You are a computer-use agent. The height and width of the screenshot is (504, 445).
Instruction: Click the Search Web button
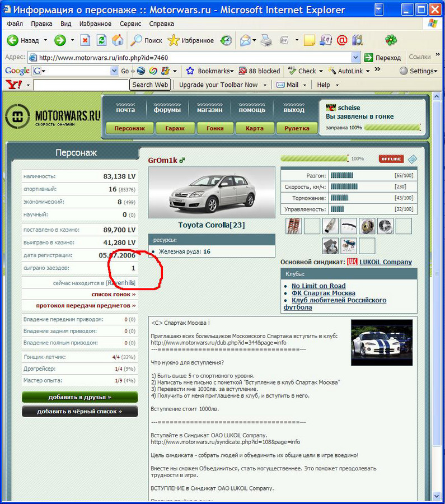click(150, 85)
